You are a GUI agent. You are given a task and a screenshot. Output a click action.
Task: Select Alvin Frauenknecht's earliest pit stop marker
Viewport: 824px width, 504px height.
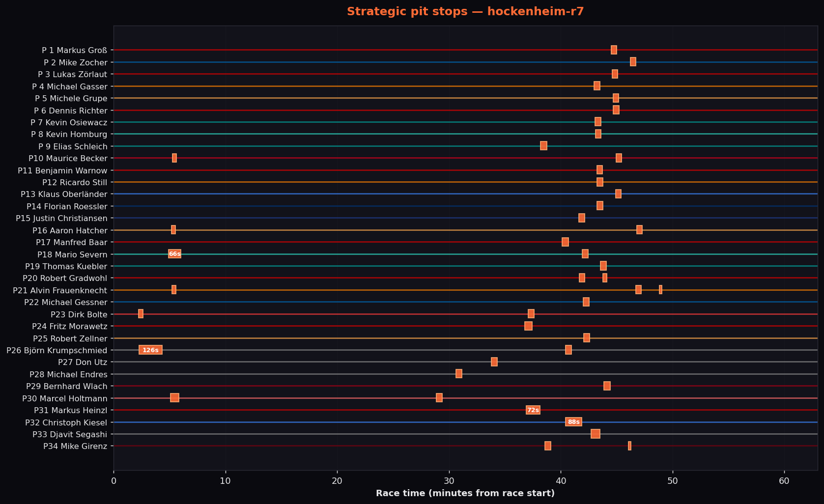coord(174,290)
